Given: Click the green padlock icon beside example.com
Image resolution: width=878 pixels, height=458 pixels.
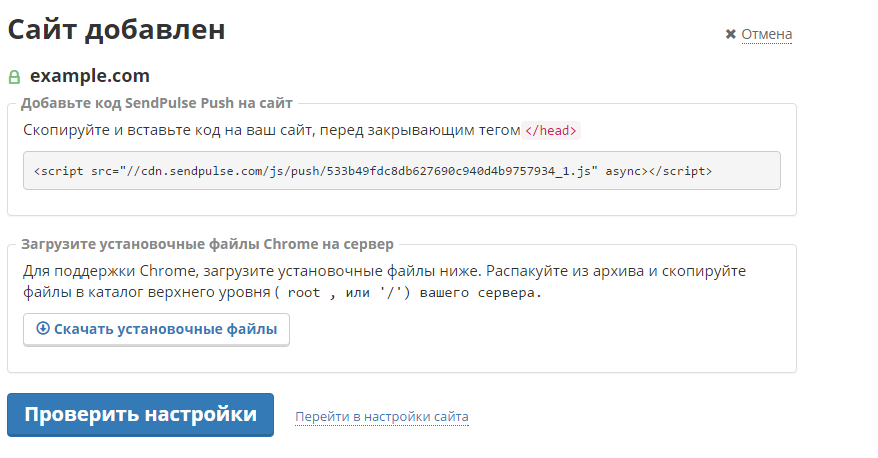Looking at the screenshot, I should point(14,77).
